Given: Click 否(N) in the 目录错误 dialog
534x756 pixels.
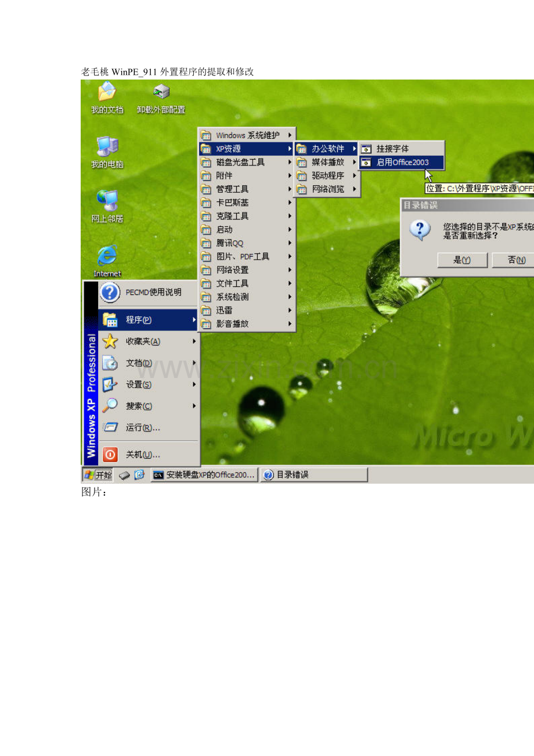Looking at the screenshot, I should 515,260.
